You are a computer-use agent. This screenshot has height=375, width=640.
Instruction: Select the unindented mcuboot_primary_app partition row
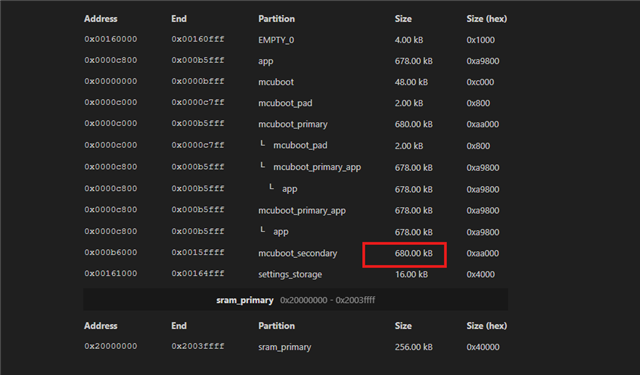[302, 211]
